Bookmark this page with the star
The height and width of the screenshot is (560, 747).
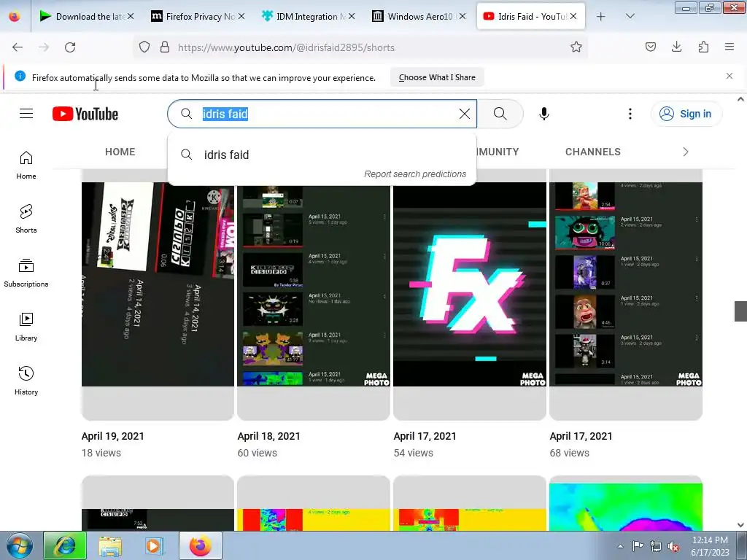tap(576, 47)
